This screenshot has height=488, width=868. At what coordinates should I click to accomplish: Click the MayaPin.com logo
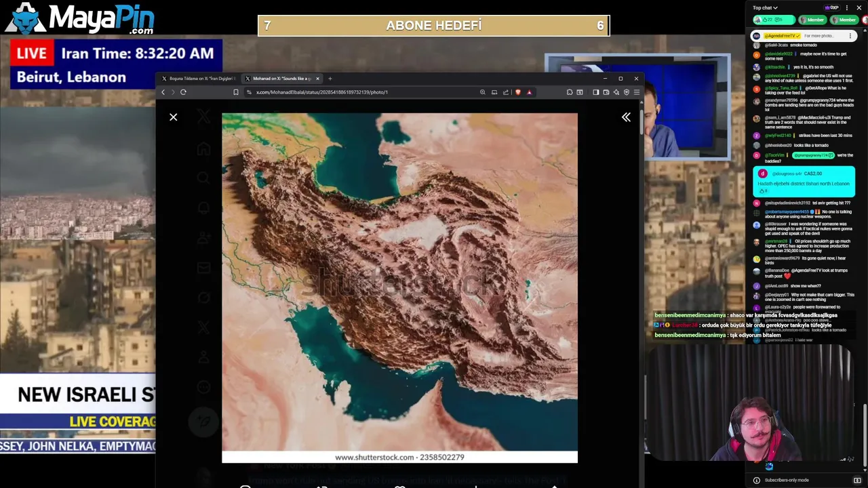pos(80,19)
